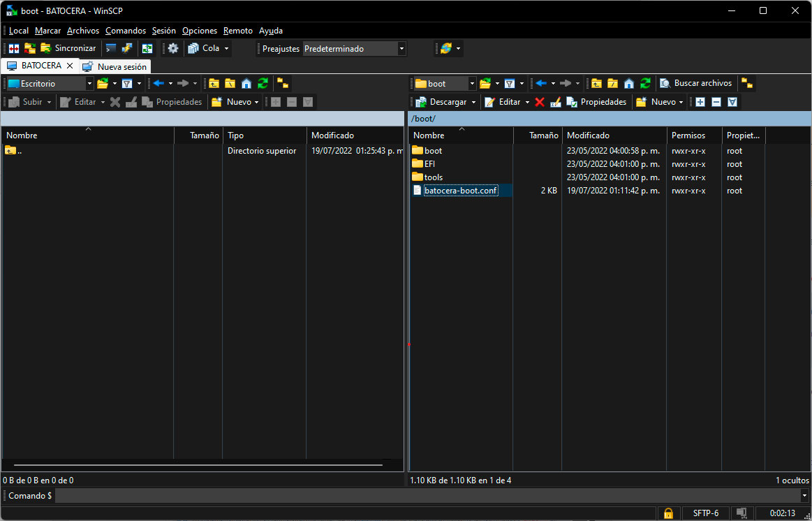The image size is (812, 521).
Task: Expand remote filter dropdown arrow
Action: click(522, 83)
